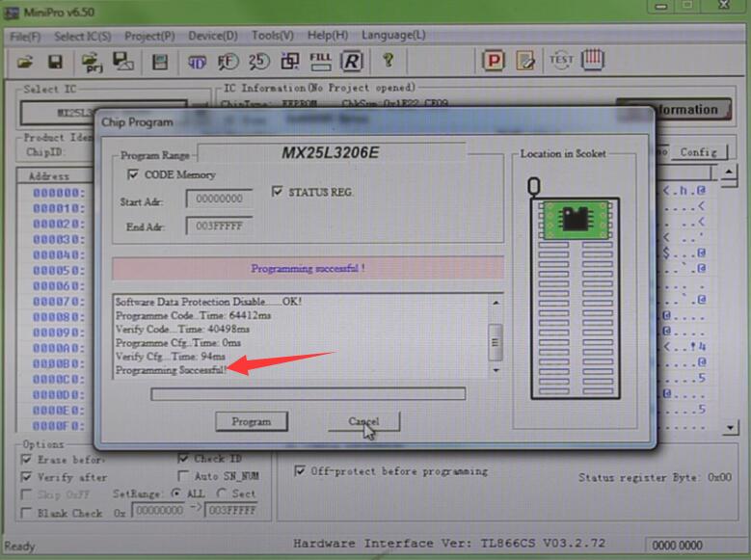The width and height of the screenshot is (751, 560).
Task: Toggle Check ID checkbox
Action: pyautogui.click(x=183, y=459)
